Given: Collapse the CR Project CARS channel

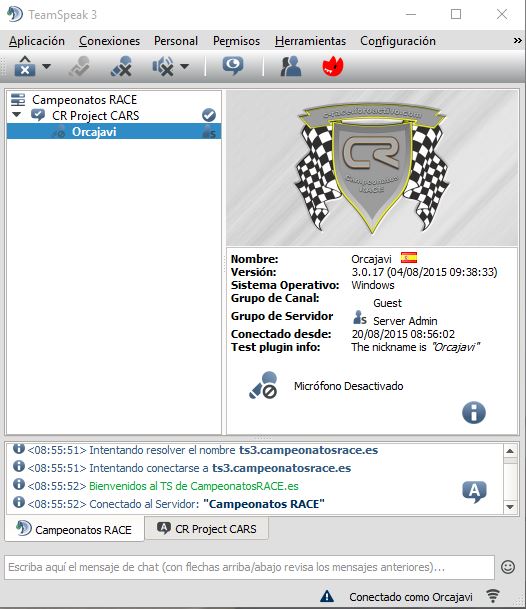Looking at the screenshot, I should coord(17,115).
